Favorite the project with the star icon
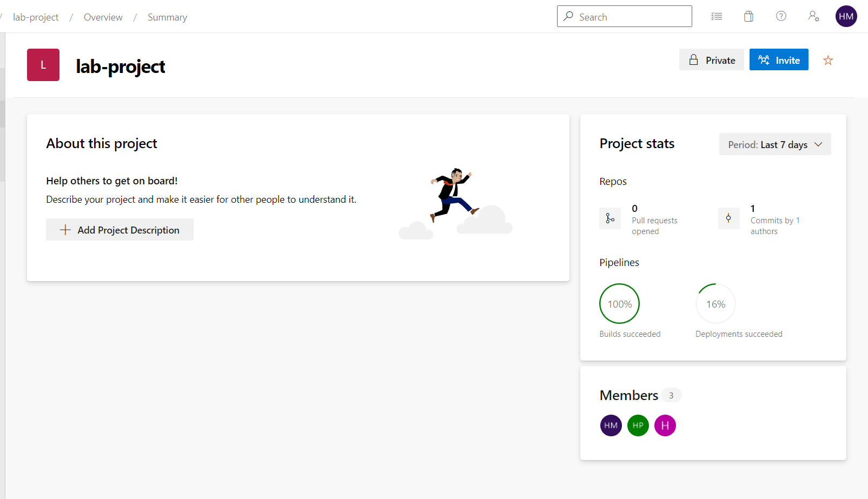 [828, 60]
